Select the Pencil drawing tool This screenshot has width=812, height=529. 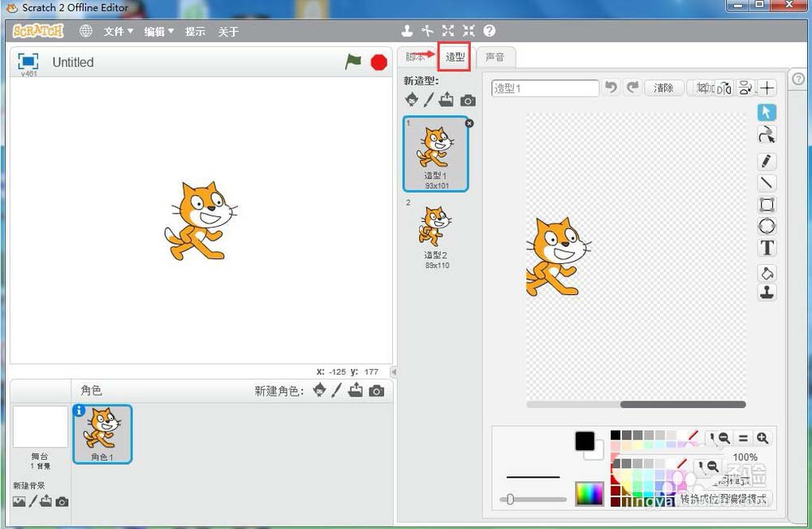tap(767, 161)
